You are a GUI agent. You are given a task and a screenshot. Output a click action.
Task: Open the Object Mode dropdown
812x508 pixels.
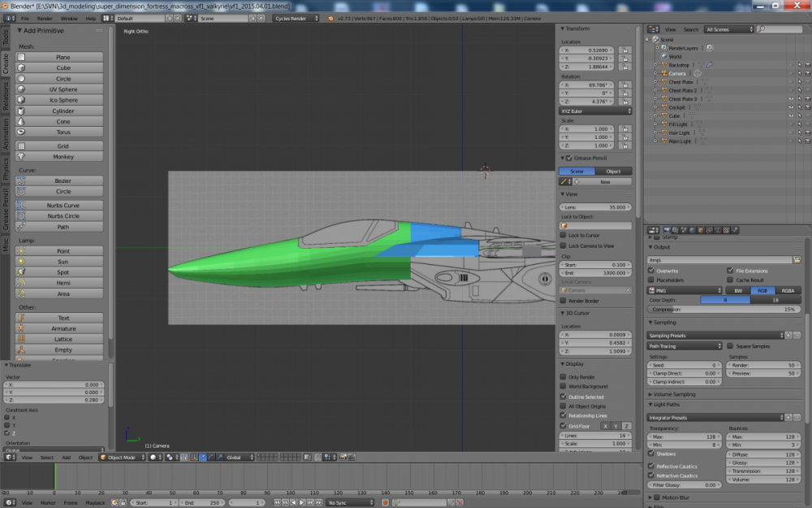pos(123,457)
